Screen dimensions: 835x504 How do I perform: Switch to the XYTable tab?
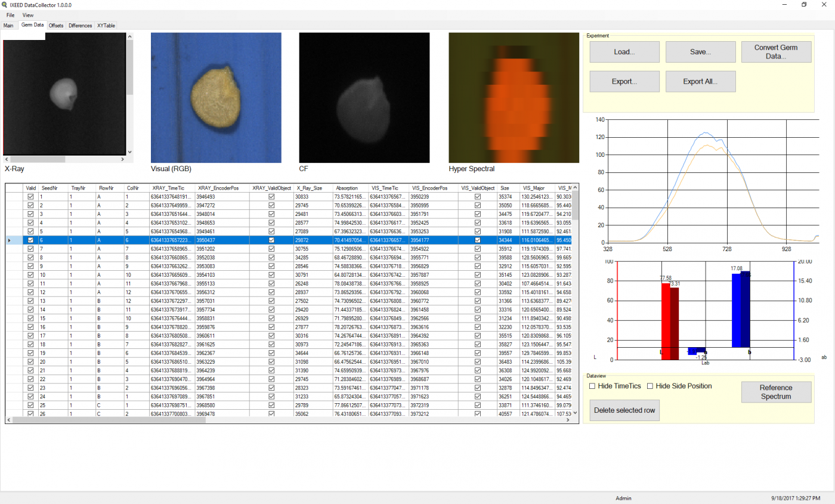click(106, 26)
